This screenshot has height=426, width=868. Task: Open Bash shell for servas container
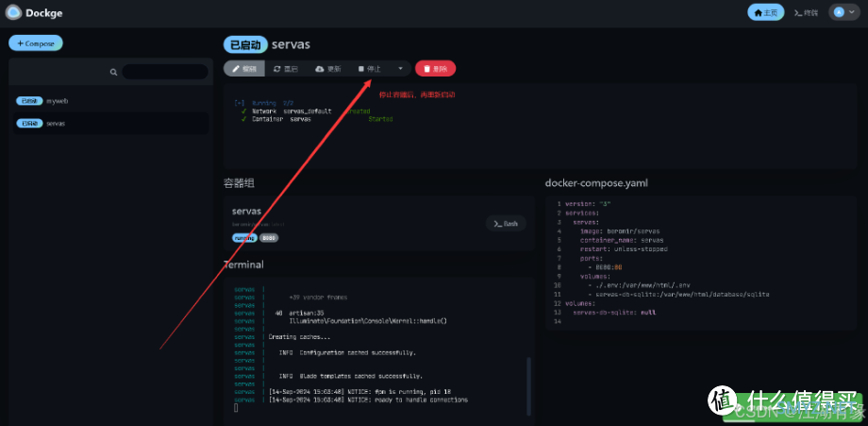pos(506,223)
